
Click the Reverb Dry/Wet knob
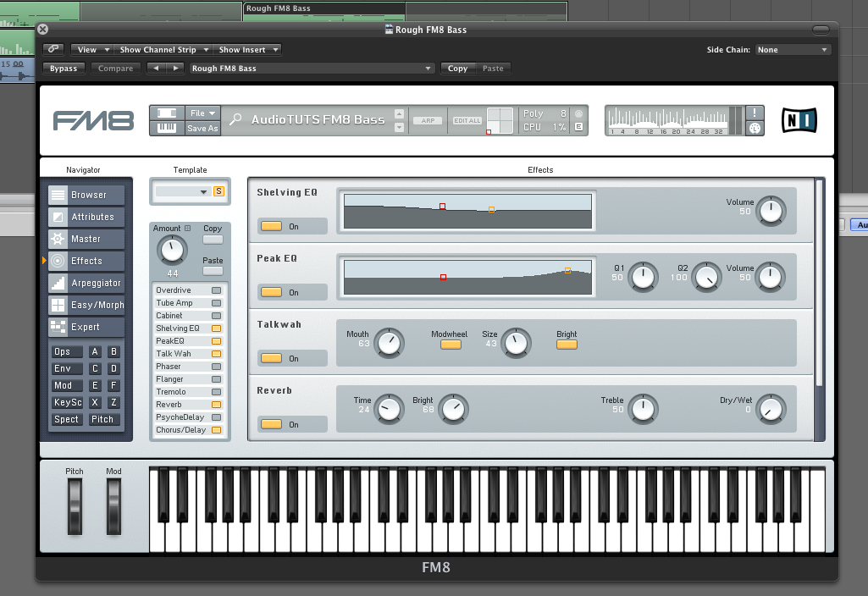click(x=771, y=410)
